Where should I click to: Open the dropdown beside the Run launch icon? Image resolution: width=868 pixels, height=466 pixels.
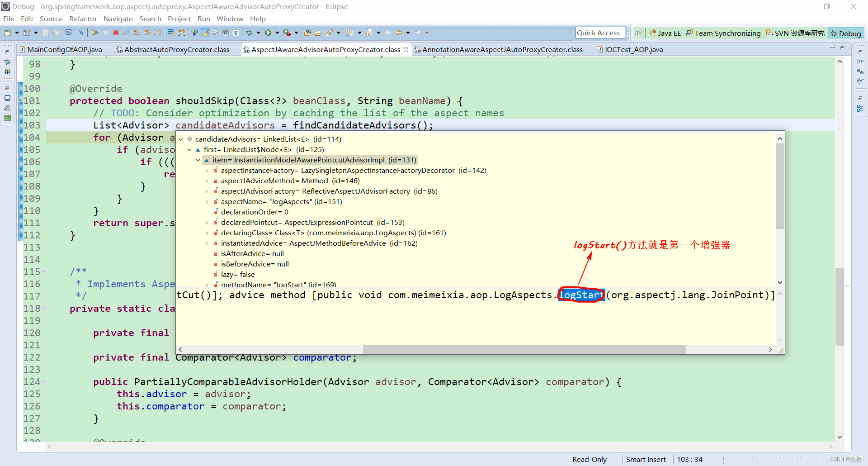pyautogui.click(x=277, y=33)
